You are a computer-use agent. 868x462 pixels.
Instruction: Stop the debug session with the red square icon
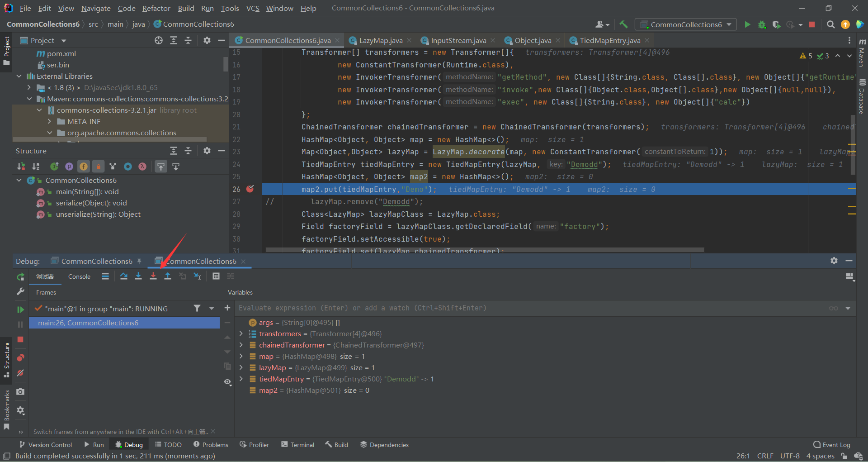(x=20, y=339)
